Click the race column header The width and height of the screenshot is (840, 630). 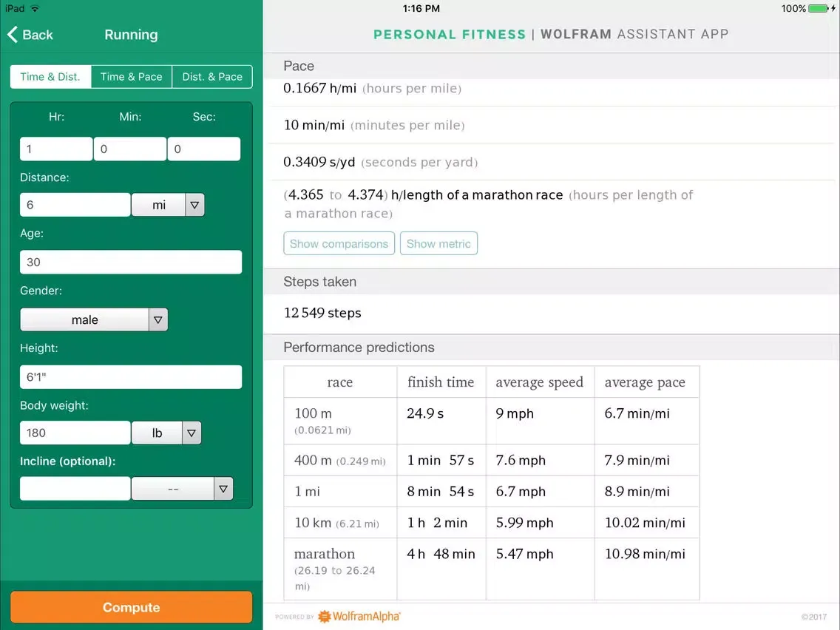(x=340, y=382)
